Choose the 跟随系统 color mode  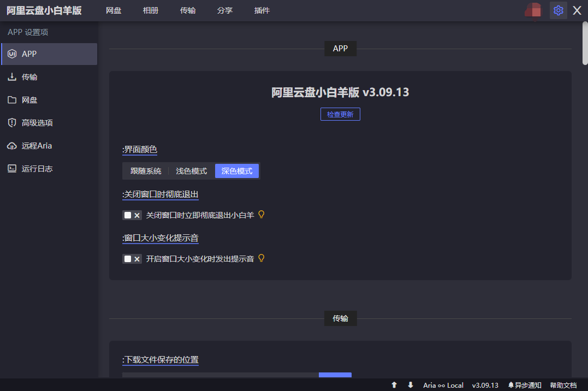pos(146,171)
